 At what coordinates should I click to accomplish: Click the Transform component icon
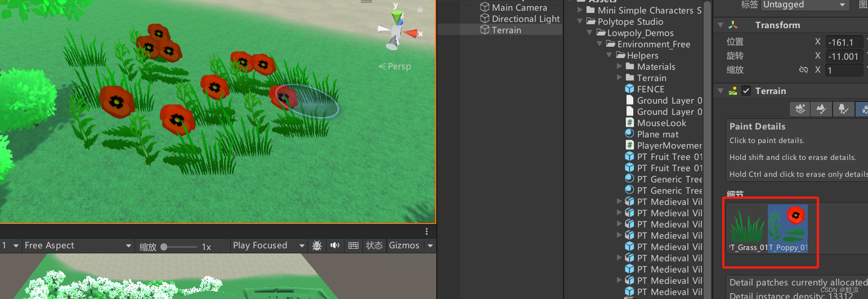[x=733, y=25]
